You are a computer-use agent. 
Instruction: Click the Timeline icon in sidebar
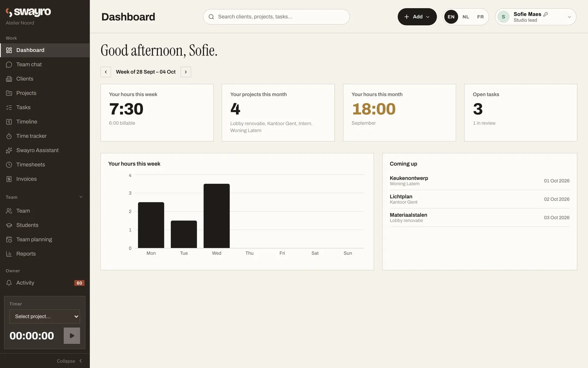9,122
